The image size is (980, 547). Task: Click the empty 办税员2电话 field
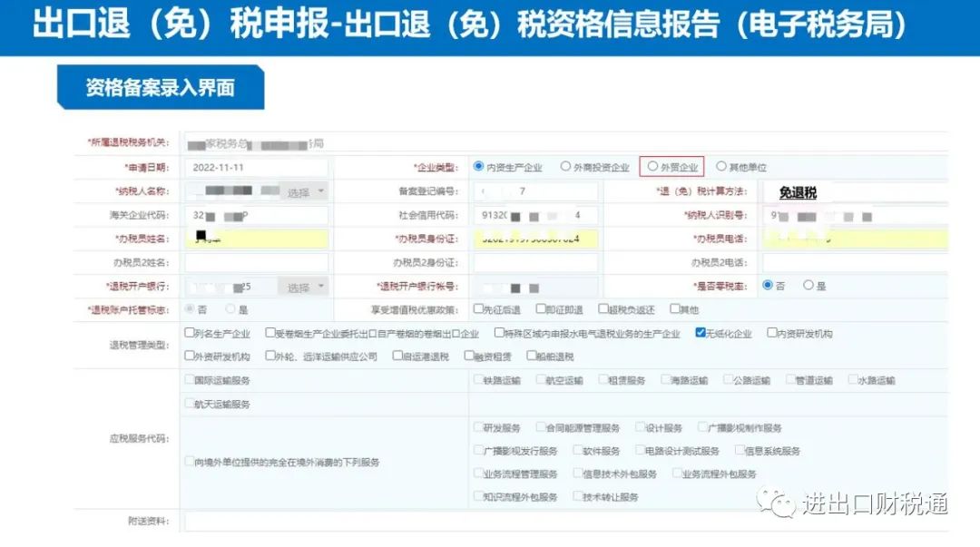pos(855,262)
